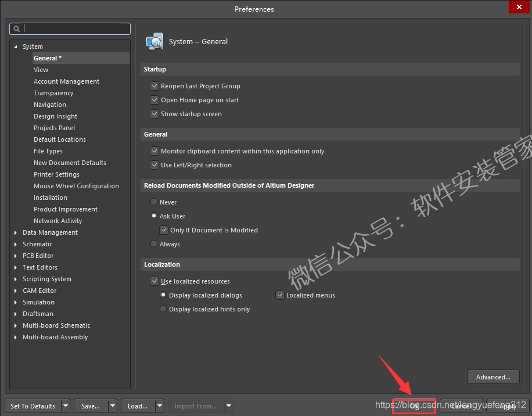532x416 pixels.
Task: Select Display localized hints only
Action: coord(163,309)
